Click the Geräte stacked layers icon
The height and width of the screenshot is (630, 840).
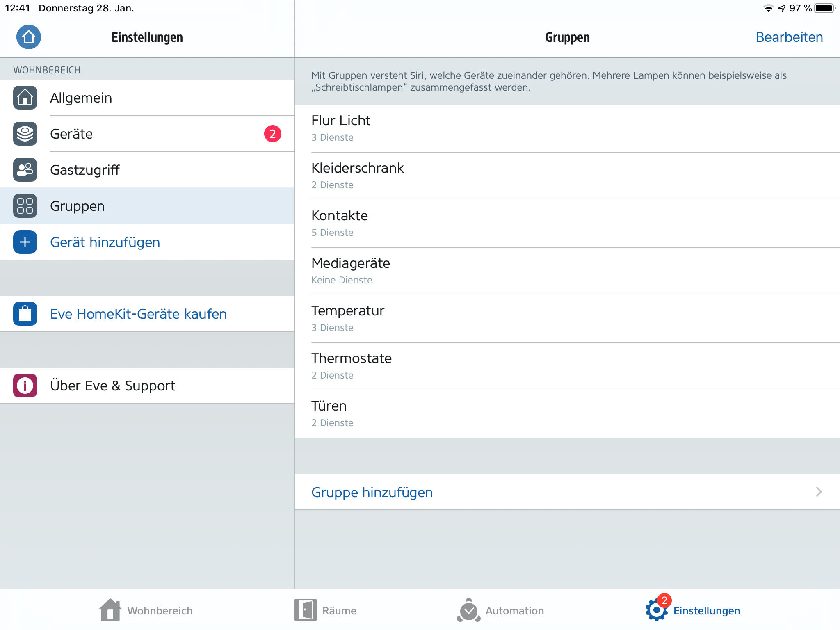[25, 134]
